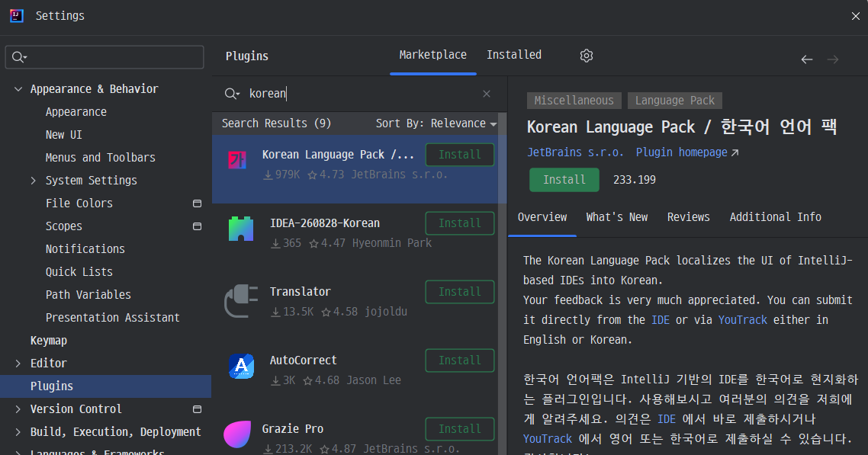Screen dimensions: 868x455
Task: Expand the Editor settings node
Action: 18,364
